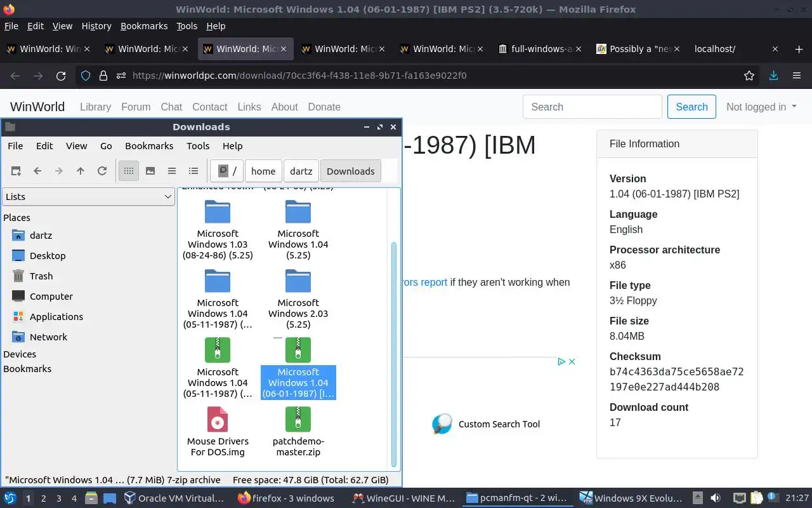
Task: Select Microsoft Windows 1.04 (05-11-1987) folder
Action: click(x=218, y=299)
